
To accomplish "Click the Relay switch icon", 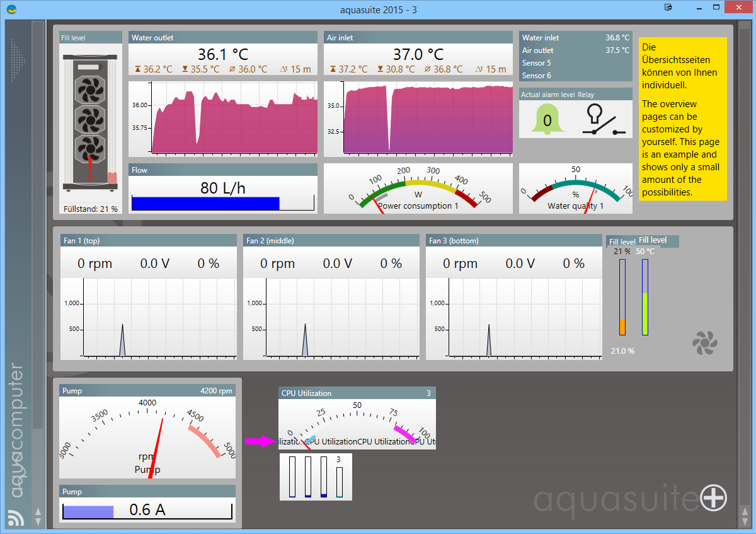I will click(x=603, y=119).
